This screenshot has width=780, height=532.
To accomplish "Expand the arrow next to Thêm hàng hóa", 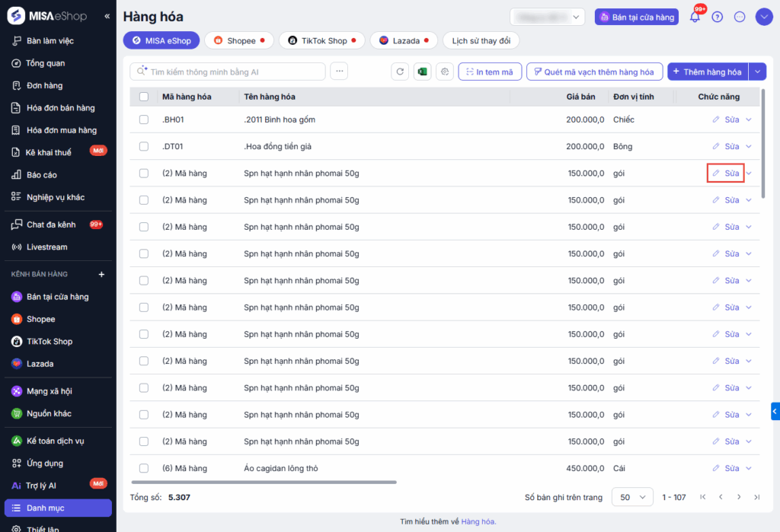I will coord(757,72).
